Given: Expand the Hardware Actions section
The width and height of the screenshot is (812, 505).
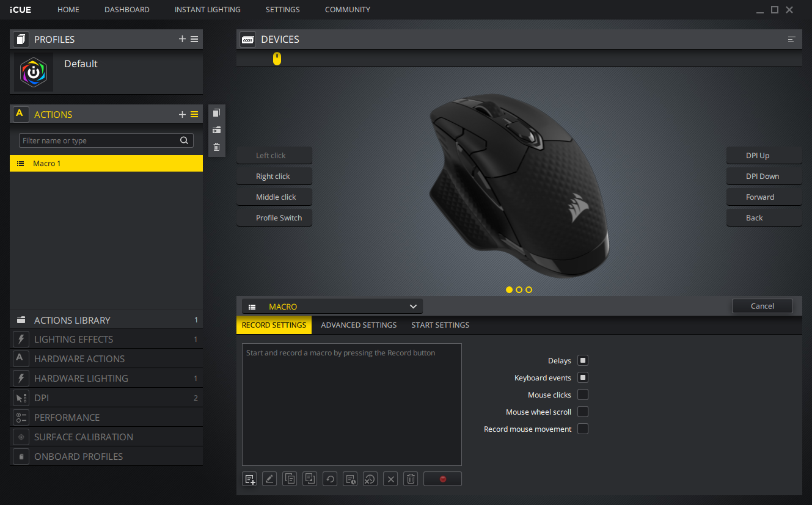Looking at the screenshot, I should point(106,358).
